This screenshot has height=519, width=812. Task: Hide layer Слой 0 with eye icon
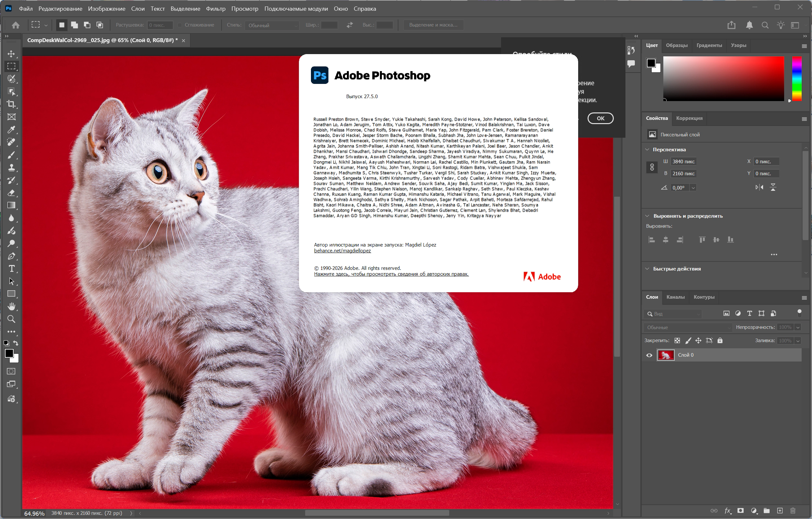tap(649, 355)
